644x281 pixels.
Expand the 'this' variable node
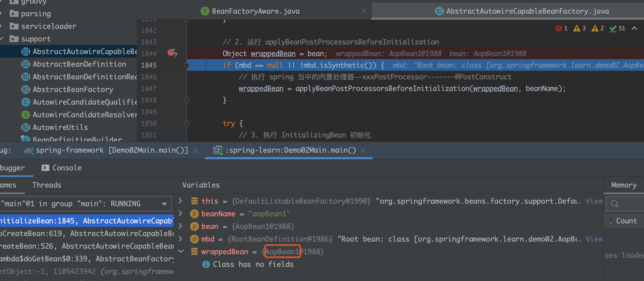(180, 201)
